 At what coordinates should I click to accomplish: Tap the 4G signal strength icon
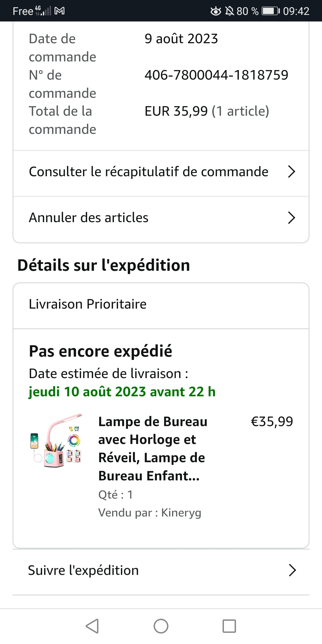pos(43,10)
